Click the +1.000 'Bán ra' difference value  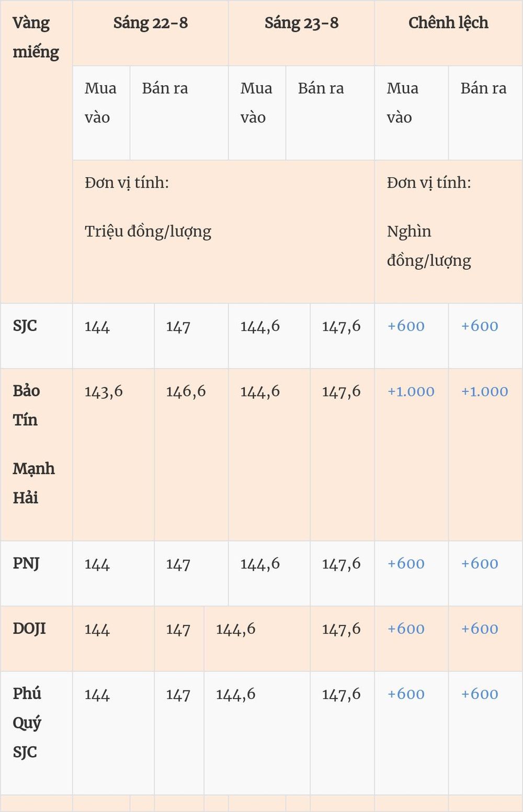(x=484, y=392)
